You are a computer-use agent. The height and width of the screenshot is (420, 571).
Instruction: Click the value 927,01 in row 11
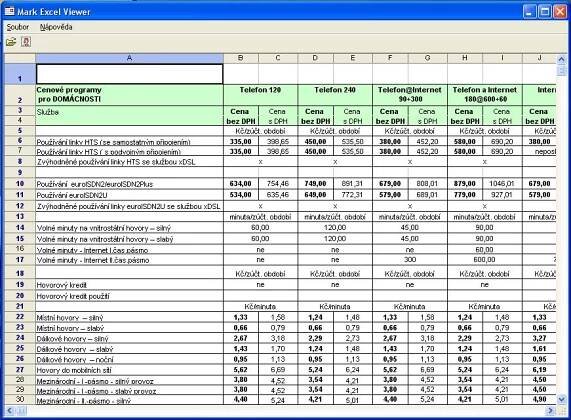(502, 195)
